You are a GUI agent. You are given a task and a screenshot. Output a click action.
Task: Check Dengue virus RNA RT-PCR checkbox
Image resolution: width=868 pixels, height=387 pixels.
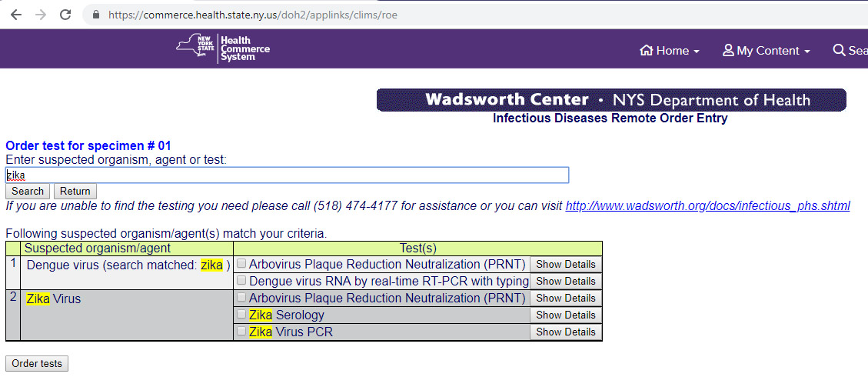point(241,281)
